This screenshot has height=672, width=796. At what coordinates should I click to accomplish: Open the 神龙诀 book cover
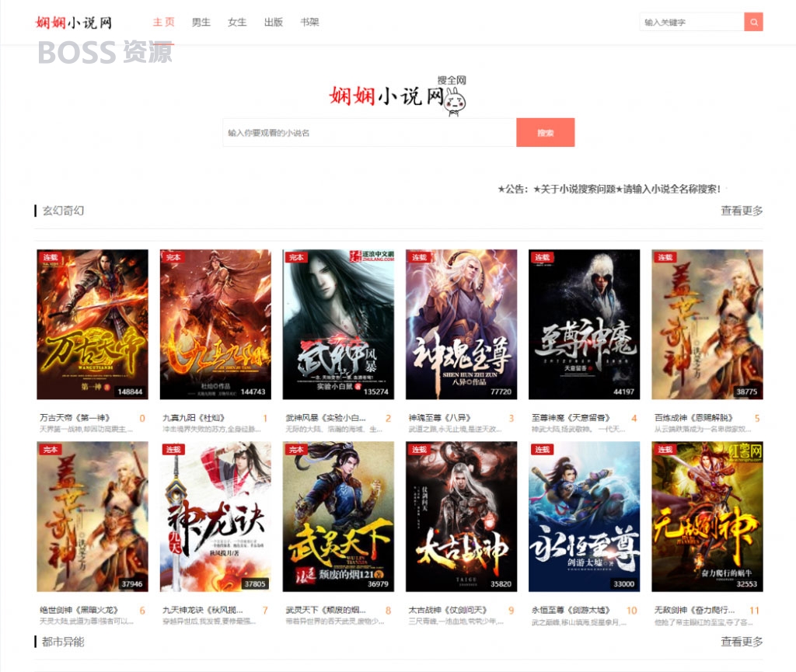click(x=215, y=517)
